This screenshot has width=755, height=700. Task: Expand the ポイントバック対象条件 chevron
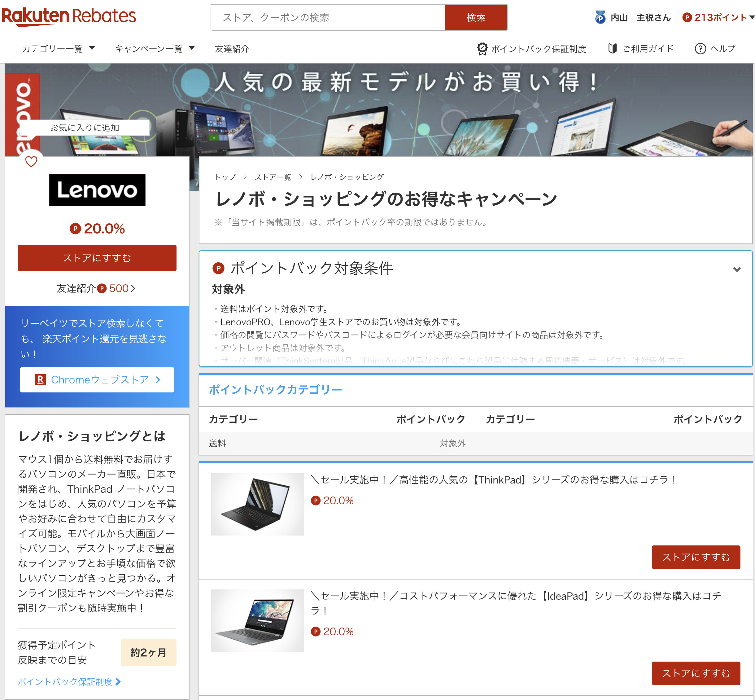[736, 269]
